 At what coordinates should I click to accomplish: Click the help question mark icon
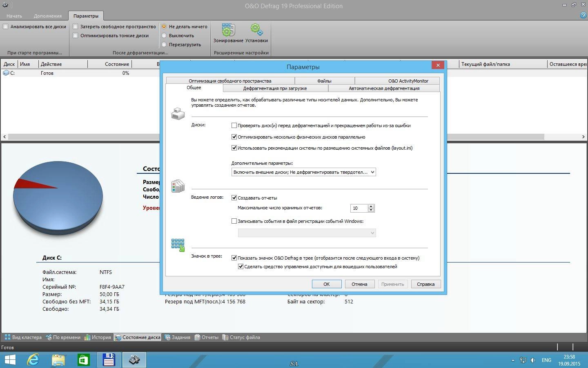click(583, 15)
